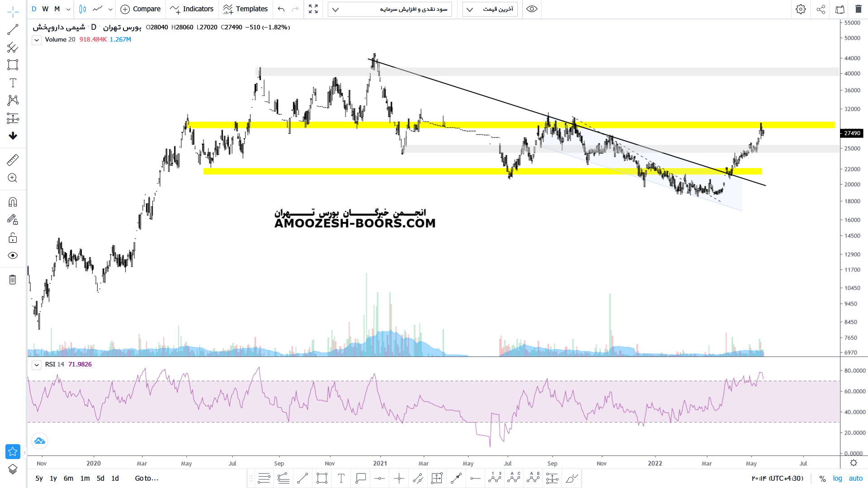Open the Templates menu
This screenshot has height=488, width=868.
pos(245,9)
